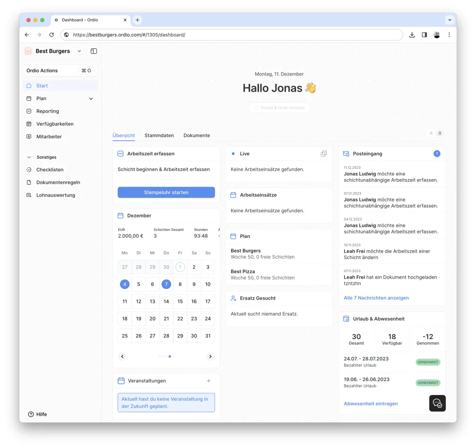476x448 pixels.
Task: Collapse sidebar with the panel icon
Action: pos(93,51)
